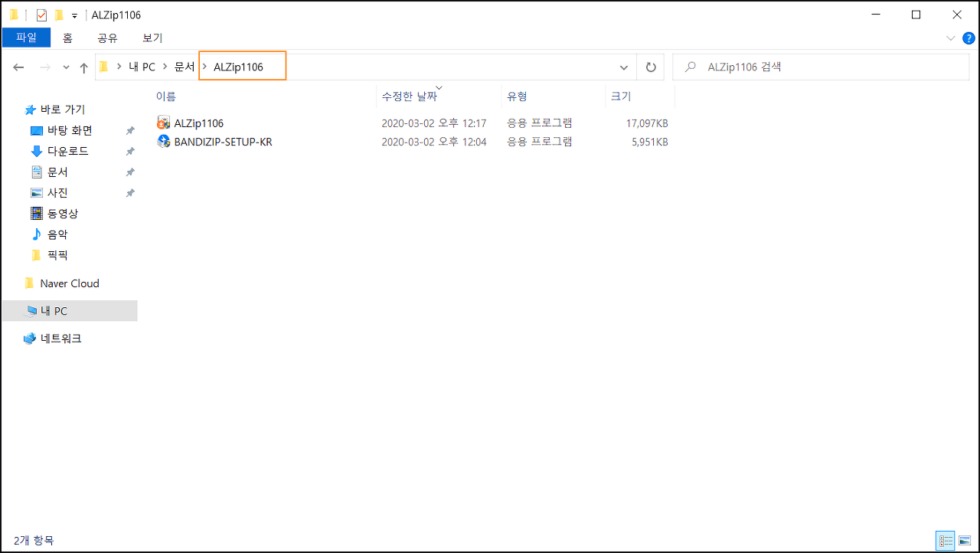Open Explorer help question mark
980x553 pixels.
(x=967, y=38)
